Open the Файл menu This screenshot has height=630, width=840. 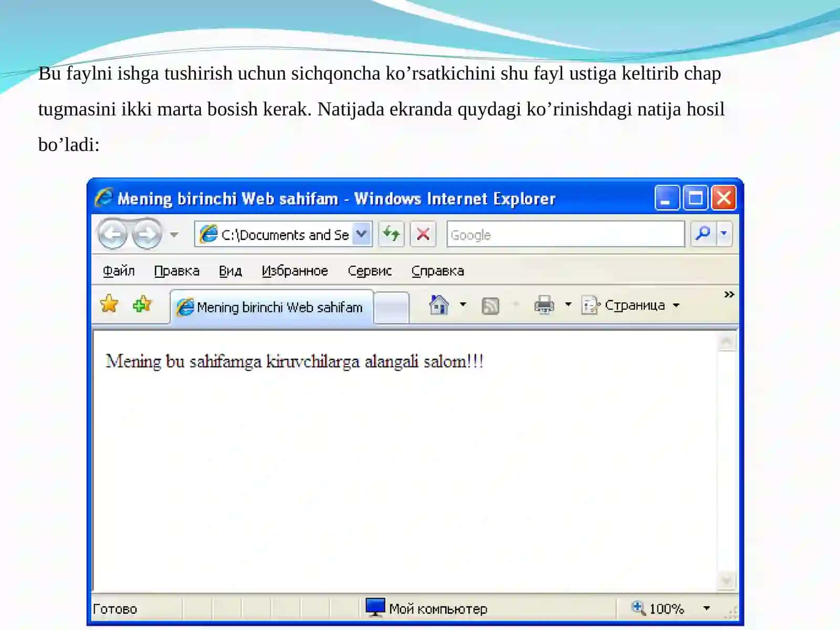tap(119, 271)
